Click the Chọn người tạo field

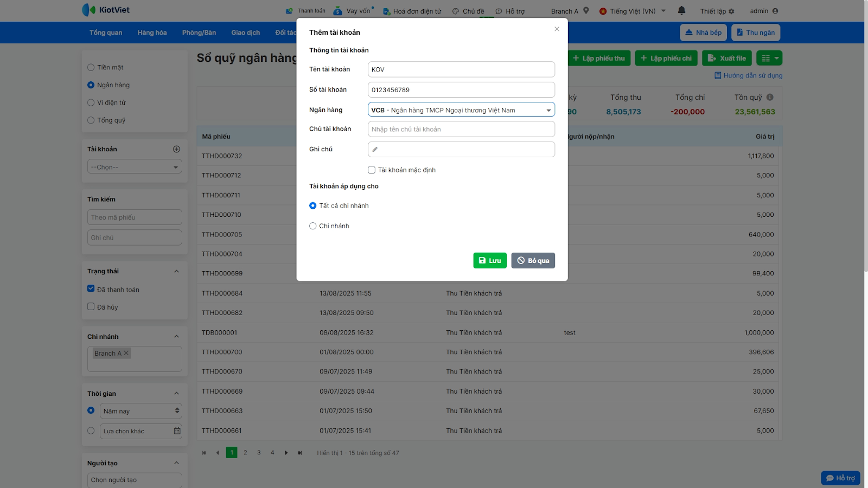pos(135,480)
